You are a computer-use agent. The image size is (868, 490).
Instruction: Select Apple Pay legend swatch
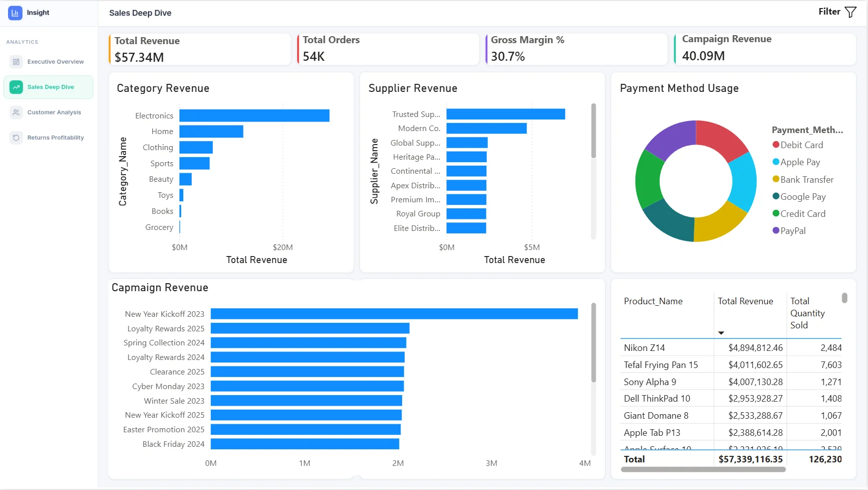click(776, 162)
